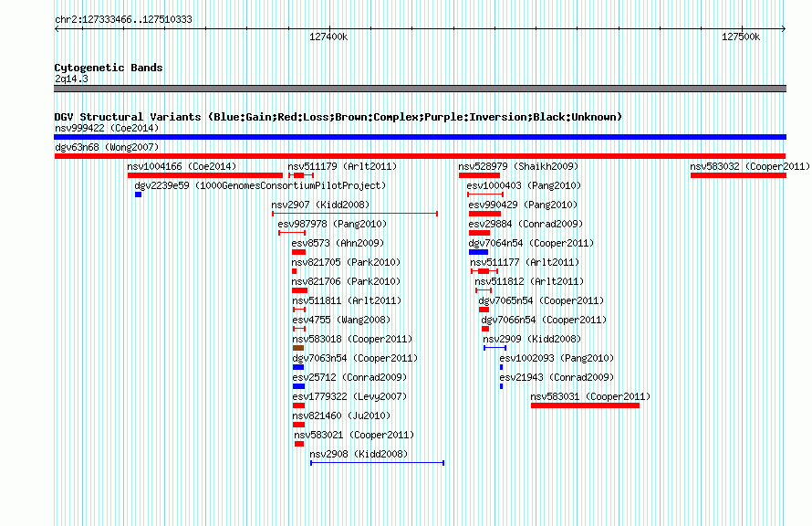
Task: Click the gray 2q14.3 cytogenetic band bar
Action: click(420, 89)
